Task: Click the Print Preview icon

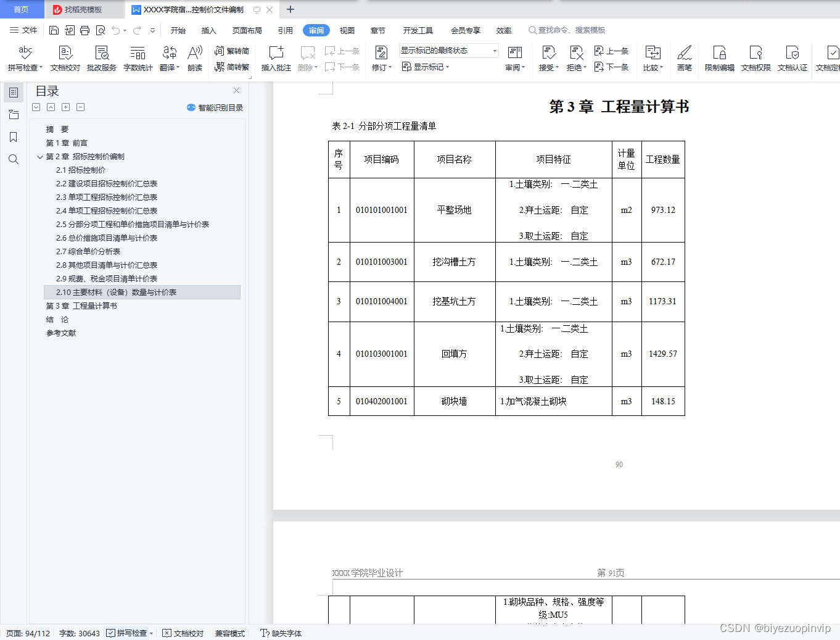Action: [x=101, y=30]
